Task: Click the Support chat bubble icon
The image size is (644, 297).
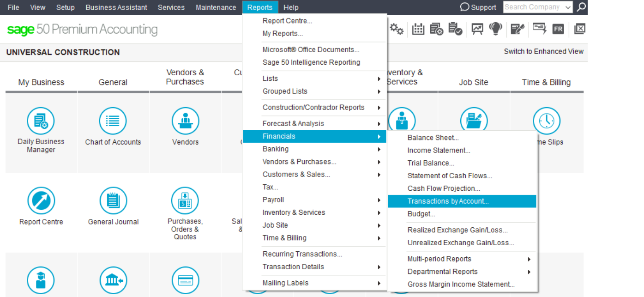Action: [464, 7]
